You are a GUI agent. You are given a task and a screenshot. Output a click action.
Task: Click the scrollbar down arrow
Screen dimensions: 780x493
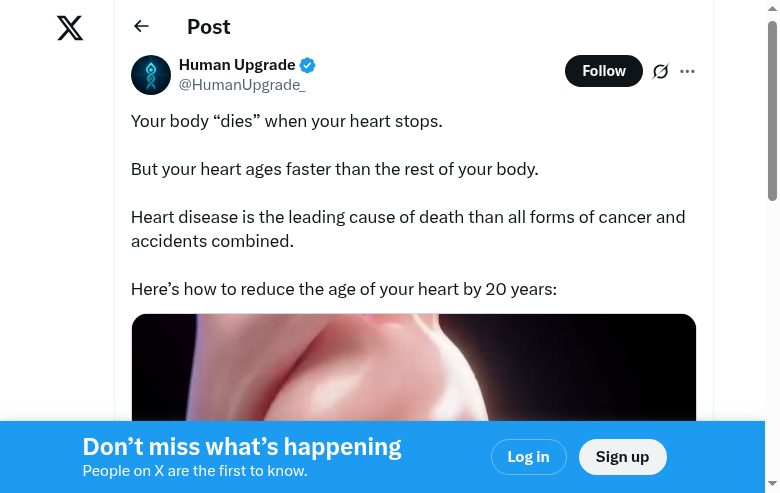pyautogui.click(x=772, y=485)
